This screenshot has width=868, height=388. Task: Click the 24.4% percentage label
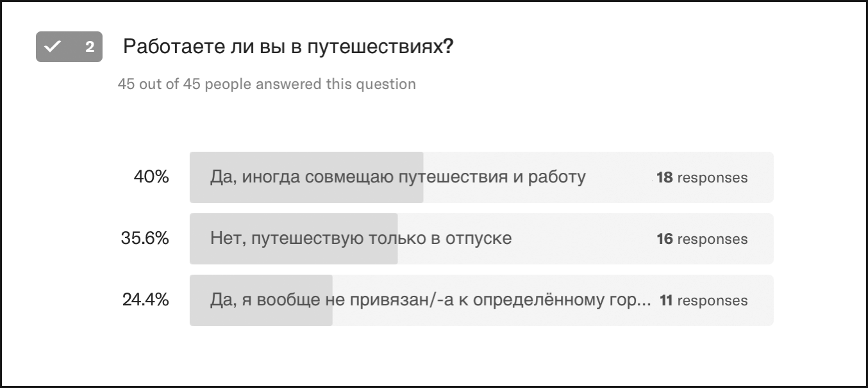(146, 300)
